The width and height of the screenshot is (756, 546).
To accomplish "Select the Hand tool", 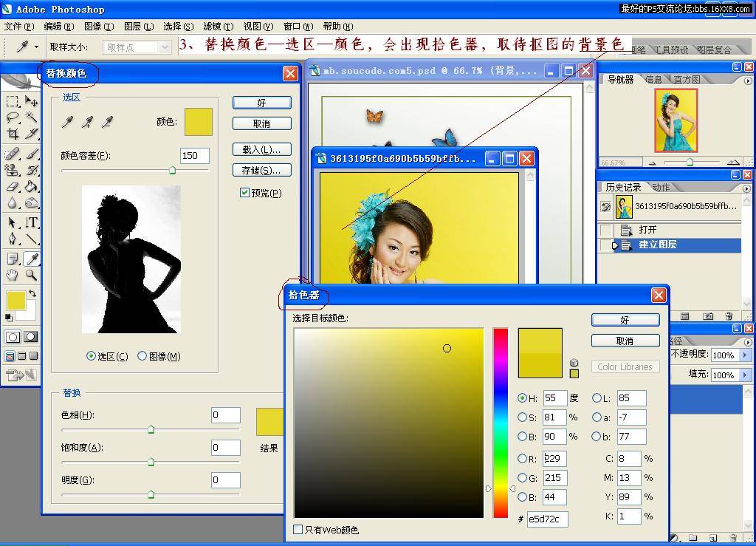I will pos(13,276).
